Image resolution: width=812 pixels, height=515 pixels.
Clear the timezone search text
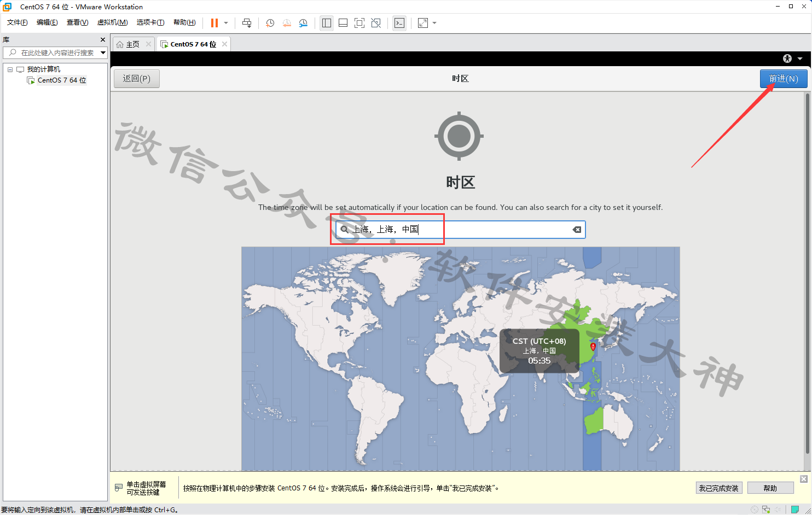pos(577,230)
